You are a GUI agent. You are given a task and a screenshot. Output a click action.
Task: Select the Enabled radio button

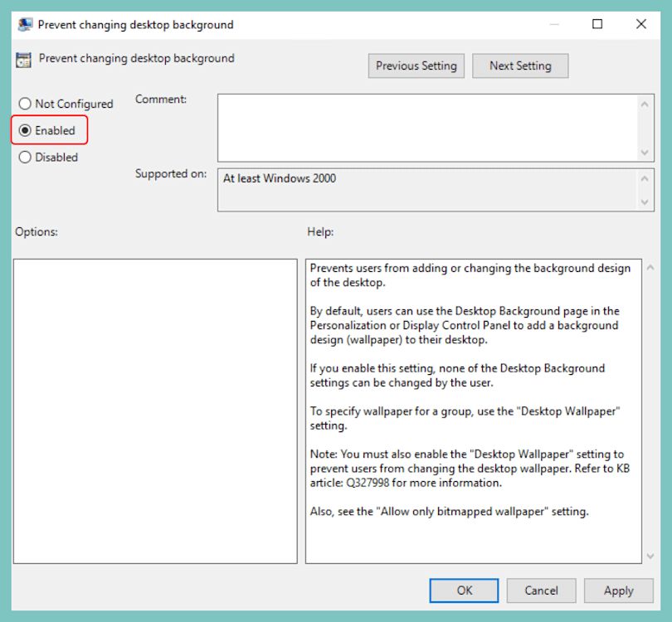[x=25, y=130]
